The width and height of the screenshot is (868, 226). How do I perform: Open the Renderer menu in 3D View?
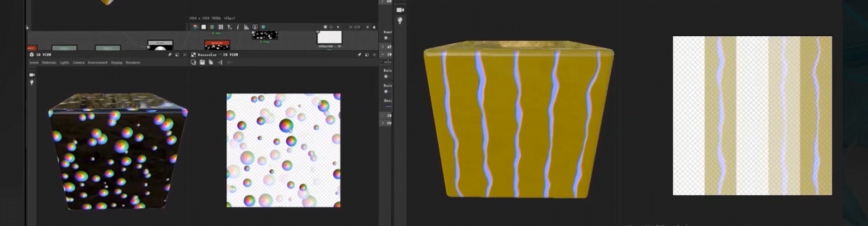point(133,63)
